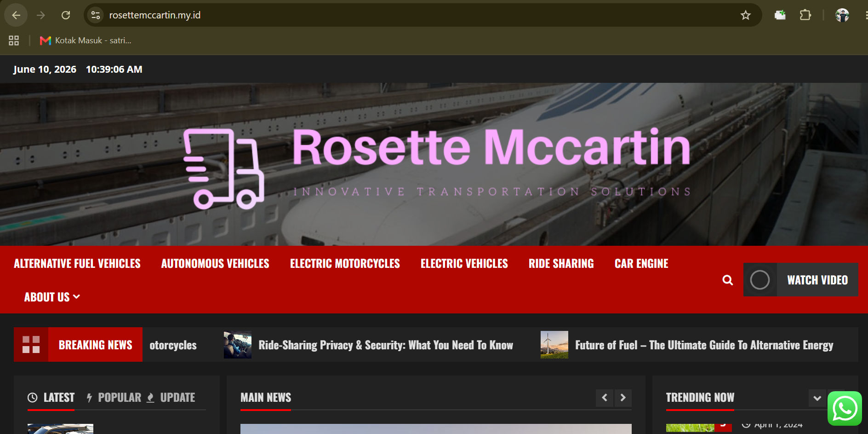The width and height of the screenshot is (868, 434).
Task: Select the Latest tab
Action: [x=51, y=398]
